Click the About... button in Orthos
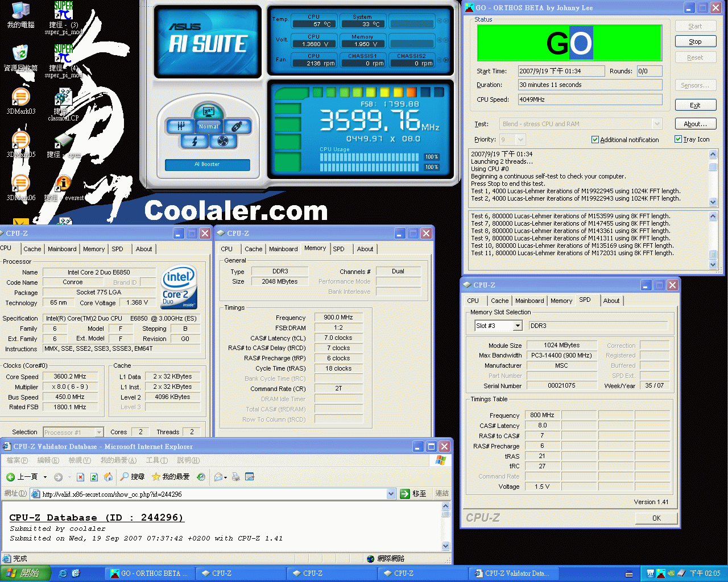The width and height of the screenshot is (728, 582). [x=695, y=124]
